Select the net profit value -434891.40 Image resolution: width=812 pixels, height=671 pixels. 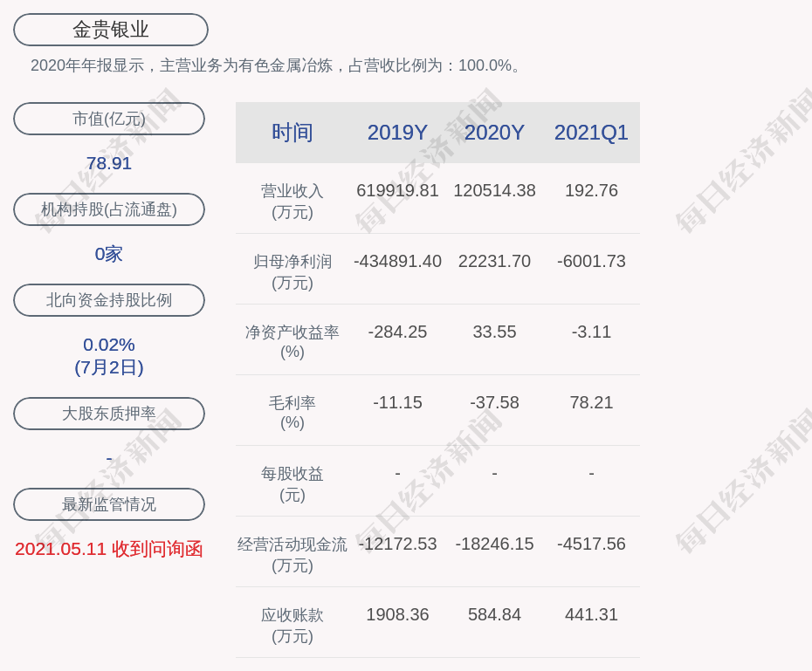(398, 261)
